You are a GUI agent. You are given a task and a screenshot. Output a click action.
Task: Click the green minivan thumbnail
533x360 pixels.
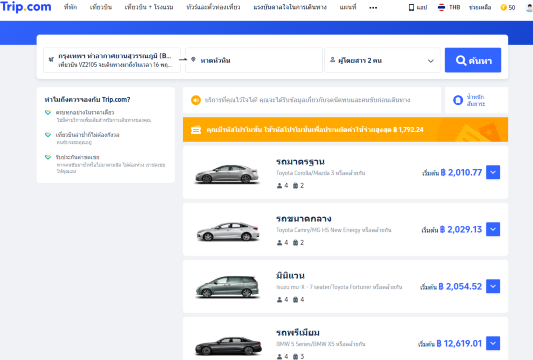[227, 287]
